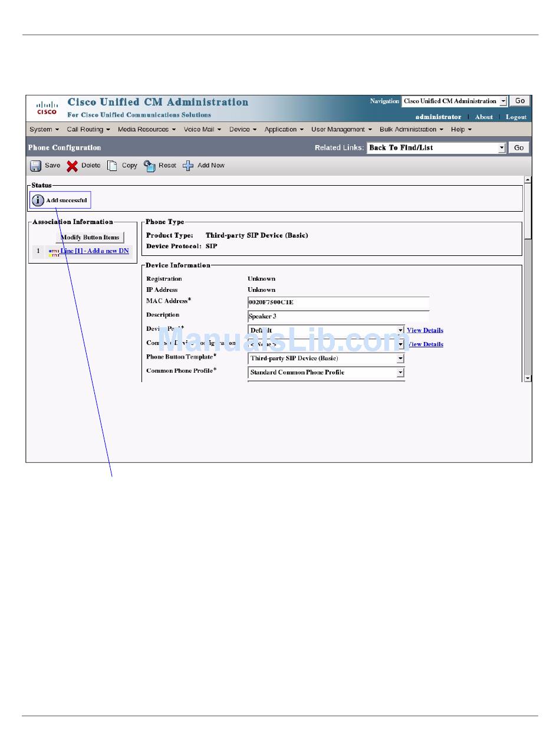Click the Copy pages icon
The width and height of the screenshot is (560, 743).
click(x=112, y=166)
